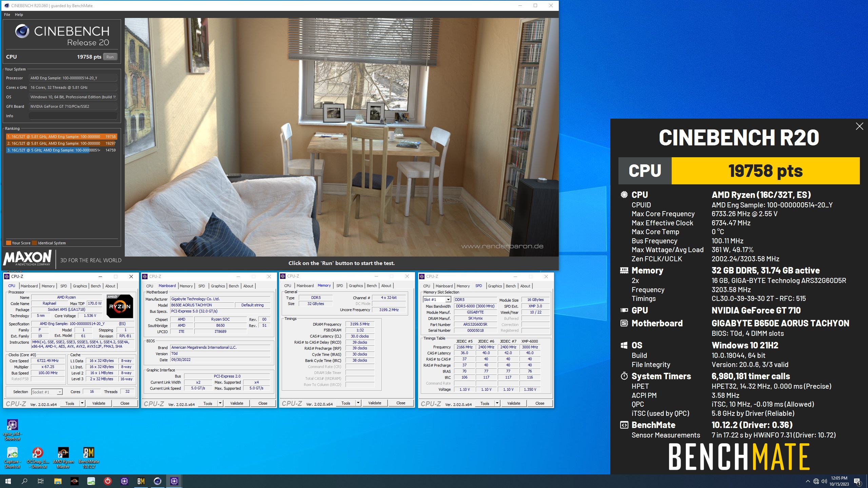Close the BenchMate result panel with X
Viewport: 868px width, 488px height.
coord(860,126)
